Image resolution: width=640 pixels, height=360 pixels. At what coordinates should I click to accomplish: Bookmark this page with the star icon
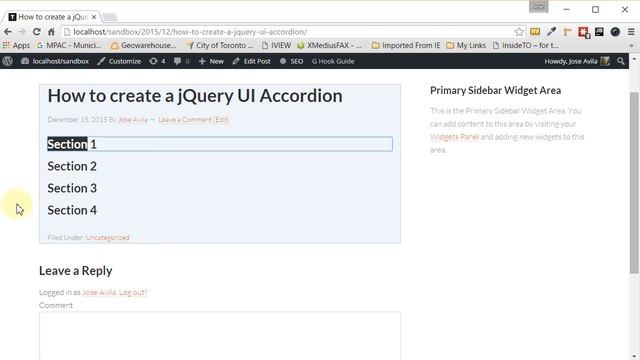coord(519,31)
